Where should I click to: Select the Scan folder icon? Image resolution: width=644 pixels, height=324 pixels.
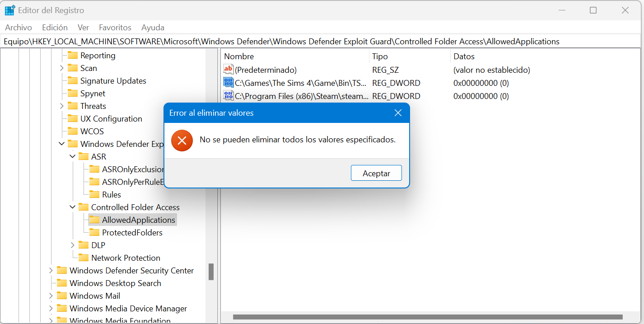tap(73, 68)
